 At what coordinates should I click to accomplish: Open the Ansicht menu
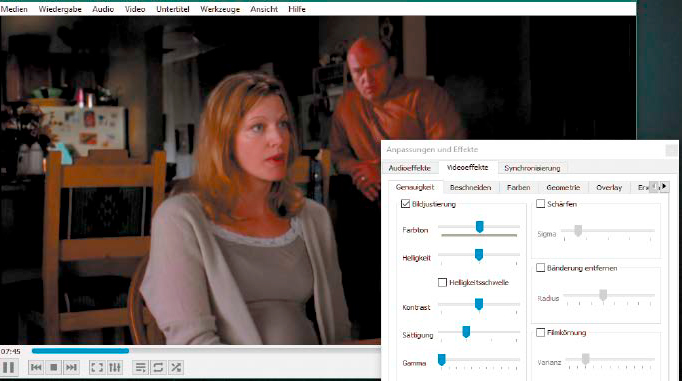pos(264,9)
